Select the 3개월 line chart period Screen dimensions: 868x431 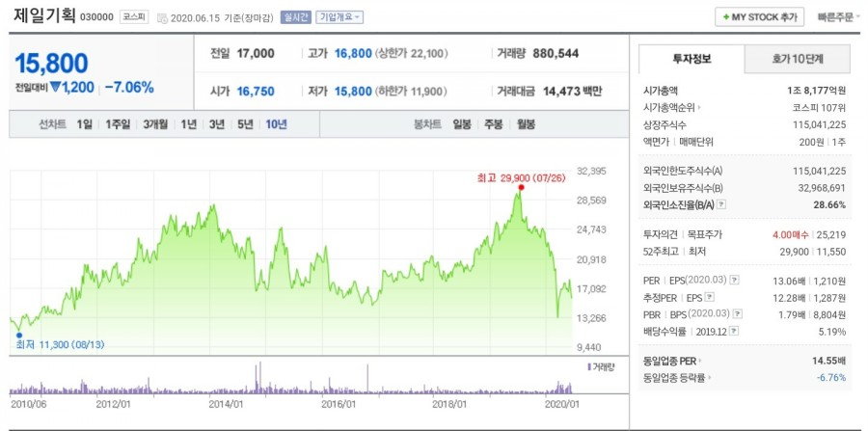click(155, 124)
